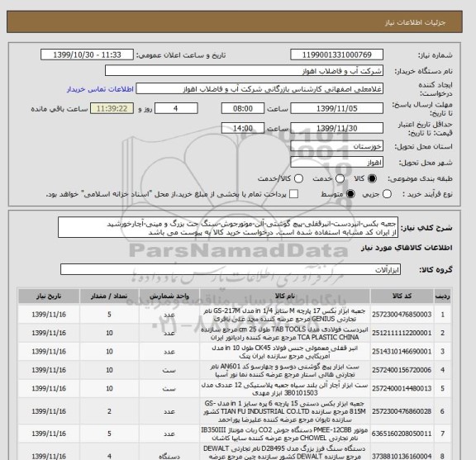Open the اطلاعات تماس خریدار link
Viewport: 476px width, 460px height.
point(100,89)
